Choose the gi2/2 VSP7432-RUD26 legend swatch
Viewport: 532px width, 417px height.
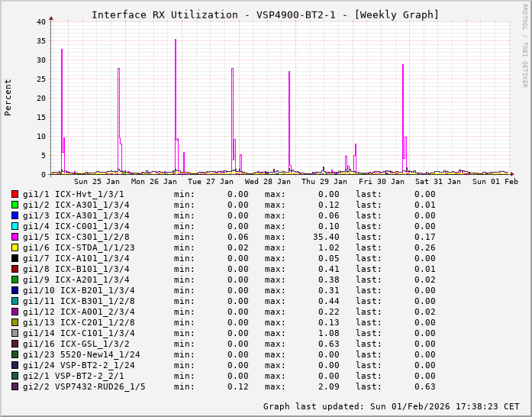click(15, 387)
